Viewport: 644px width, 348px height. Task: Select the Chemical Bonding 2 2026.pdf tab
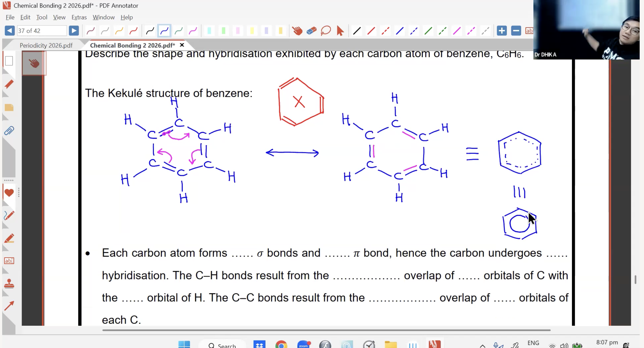coord(132,45)
